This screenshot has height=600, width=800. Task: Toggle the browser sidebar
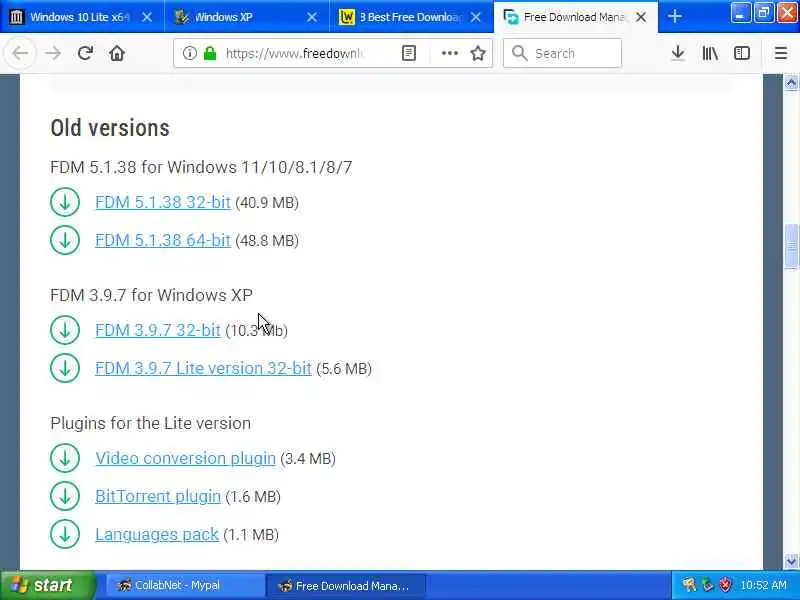point(742,53)
